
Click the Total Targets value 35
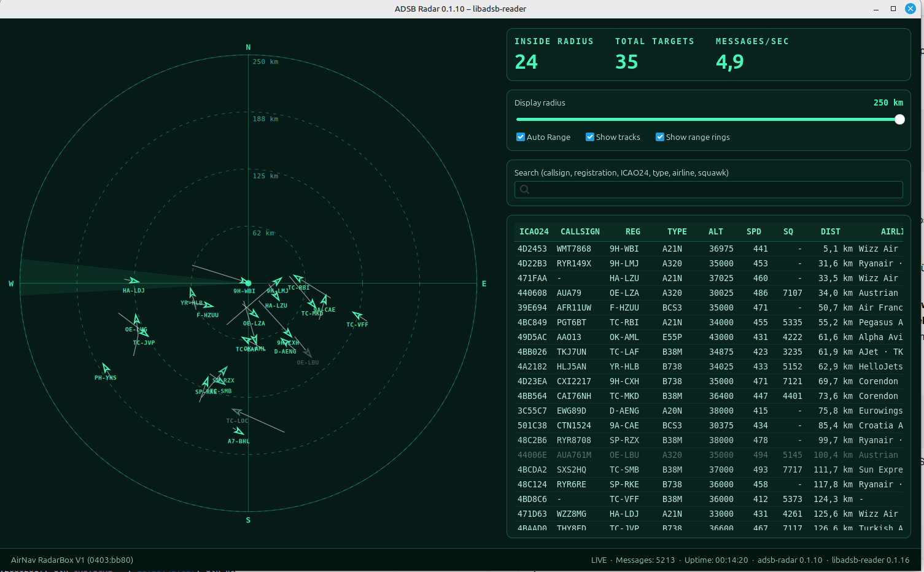pyautogui.click(x=627, y=62)
